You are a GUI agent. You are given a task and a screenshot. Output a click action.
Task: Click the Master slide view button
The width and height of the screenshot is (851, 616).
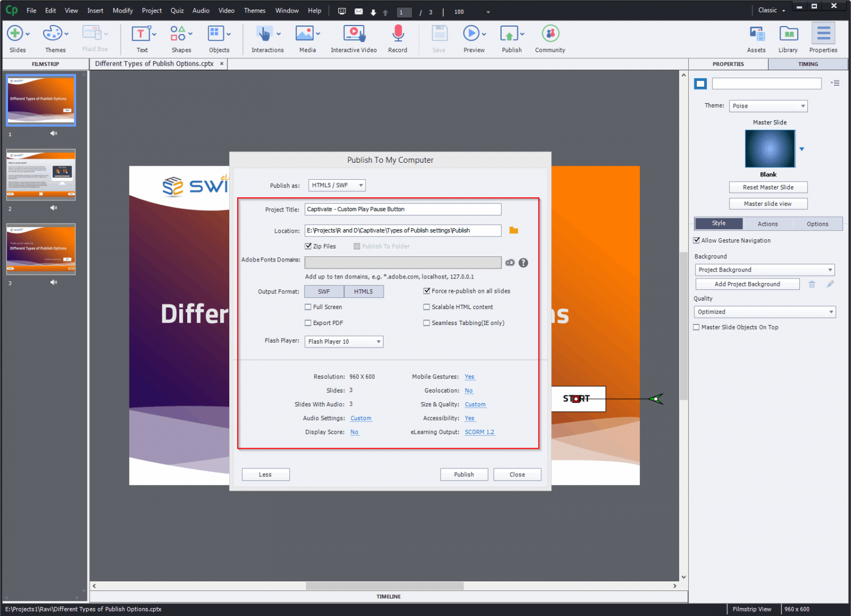pos(768,204)
